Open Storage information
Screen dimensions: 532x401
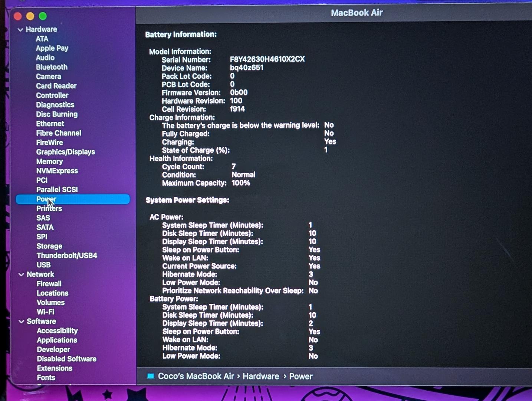49,246
